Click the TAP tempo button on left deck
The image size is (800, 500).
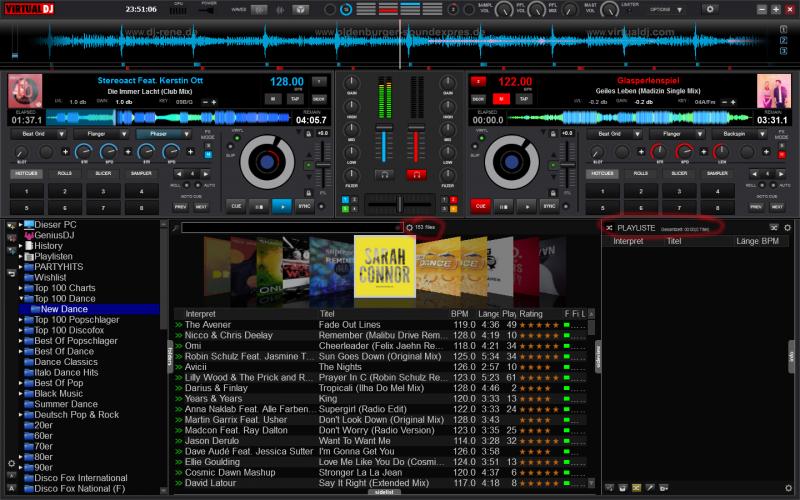click(x=294, y=99)
